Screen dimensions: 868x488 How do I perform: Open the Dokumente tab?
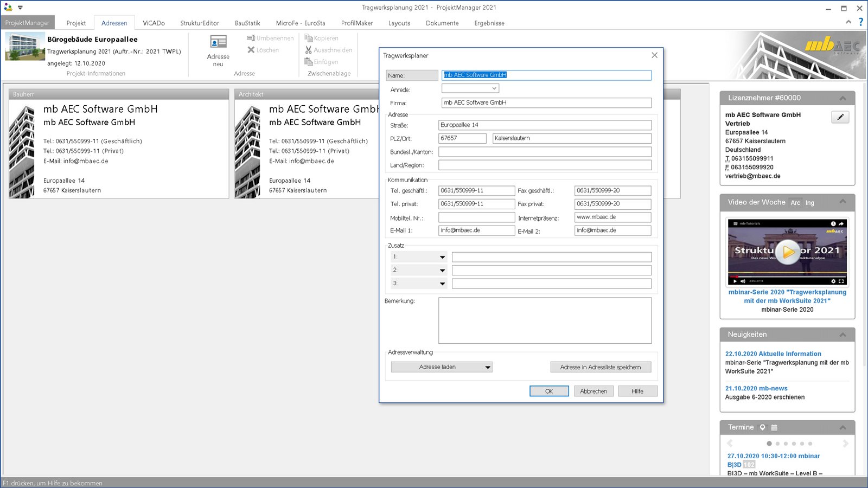pyautogui.click(x=442, y=23)
